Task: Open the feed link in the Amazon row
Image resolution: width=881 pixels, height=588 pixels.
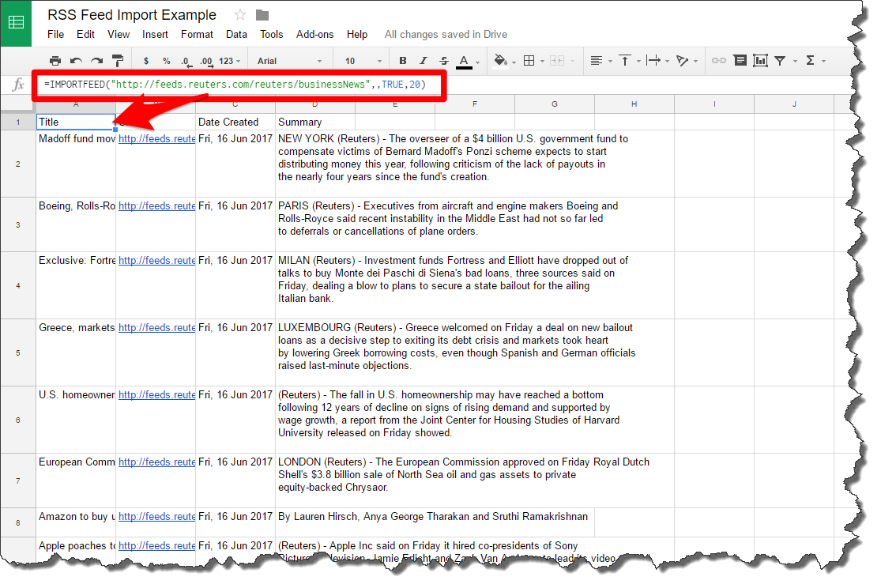Action: [156, 516]
